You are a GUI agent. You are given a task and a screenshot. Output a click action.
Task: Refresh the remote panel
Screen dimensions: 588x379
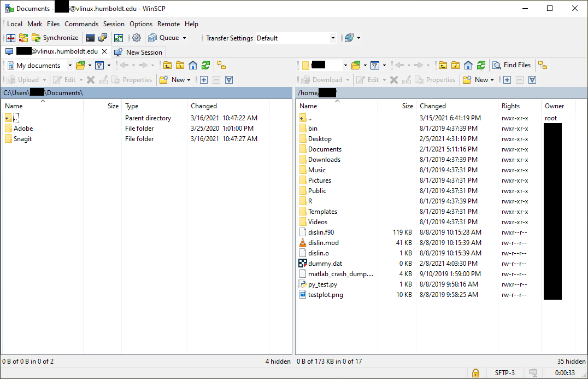click(481, 65)
